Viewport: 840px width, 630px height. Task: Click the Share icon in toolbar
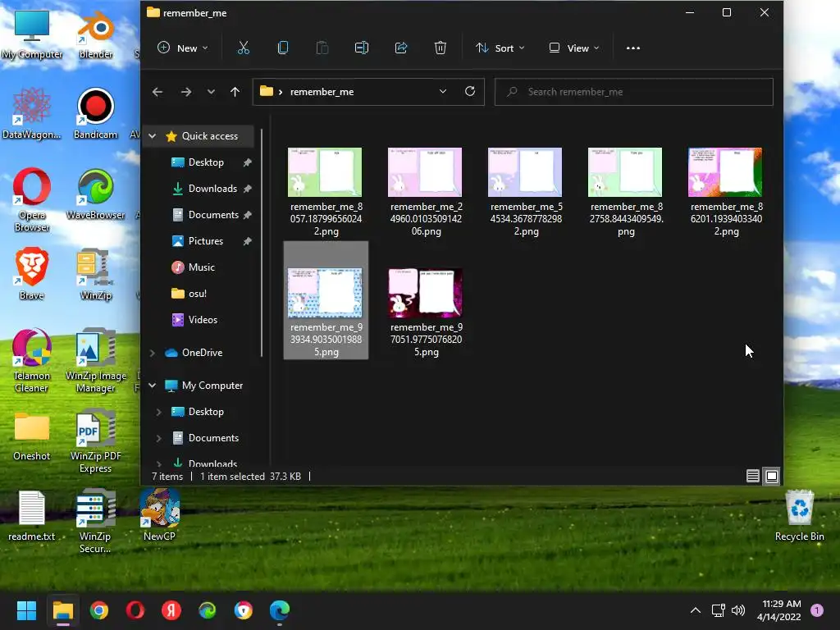400,48
